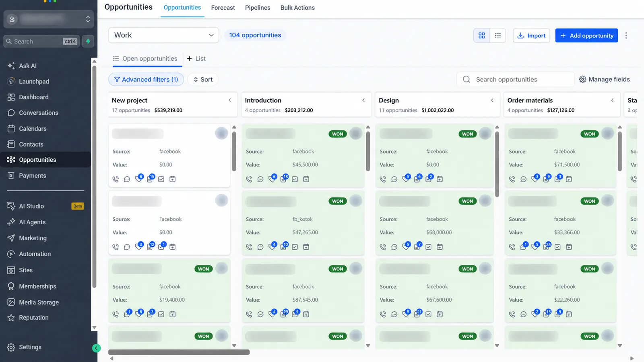Go to the Marketing section
644x362 pixels.
[x=33, y=238]
